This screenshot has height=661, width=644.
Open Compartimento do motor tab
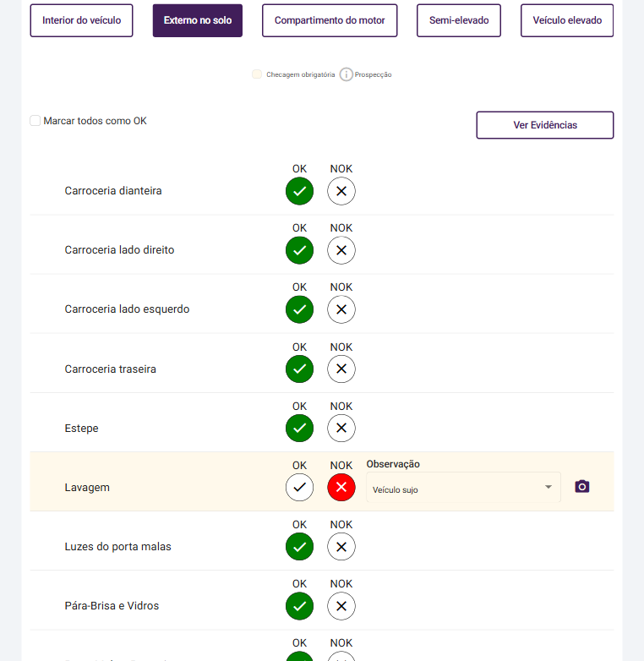pos(330,20)
